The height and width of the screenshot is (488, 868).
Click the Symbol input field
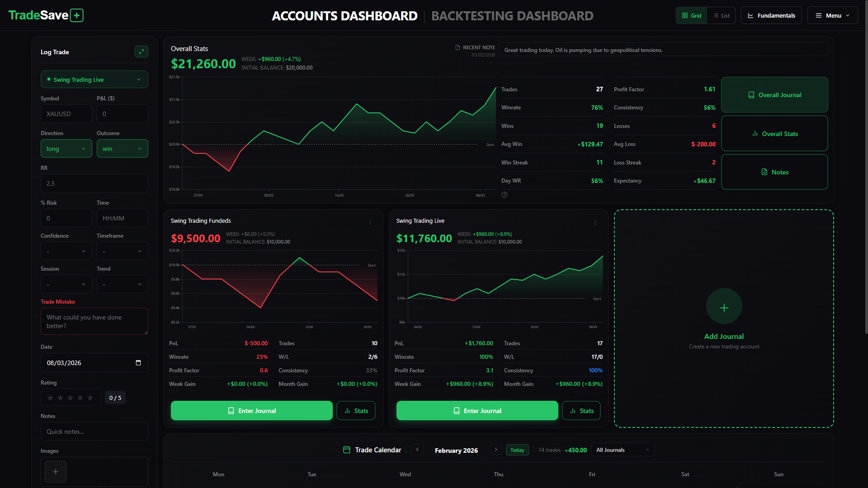pos(66,114)
